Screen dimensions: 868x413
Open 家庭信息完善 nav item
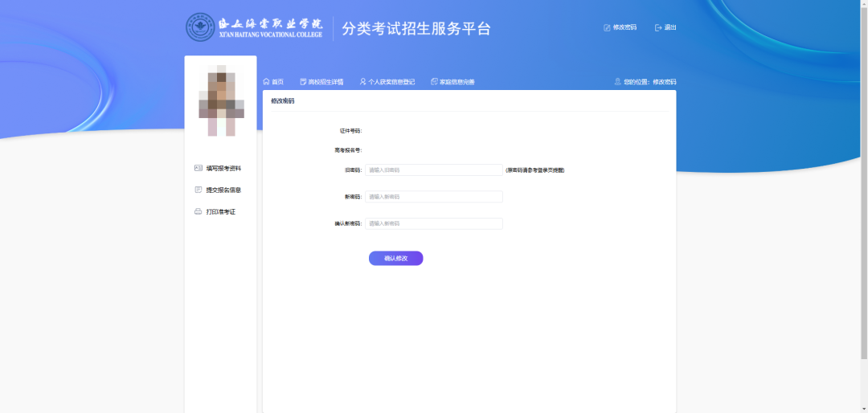click(452, 82)
